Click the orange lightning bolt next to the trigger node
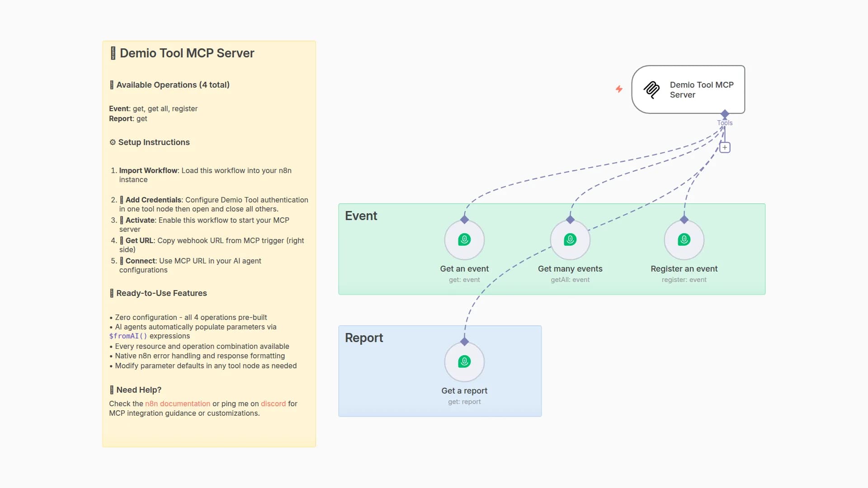This screenshot has width=868, height=488. 618,89
